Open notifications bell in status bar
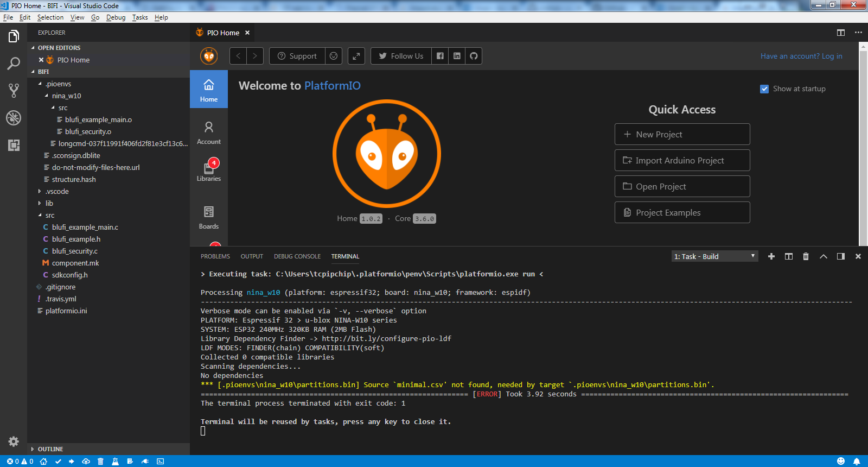 tap(857, 462)
